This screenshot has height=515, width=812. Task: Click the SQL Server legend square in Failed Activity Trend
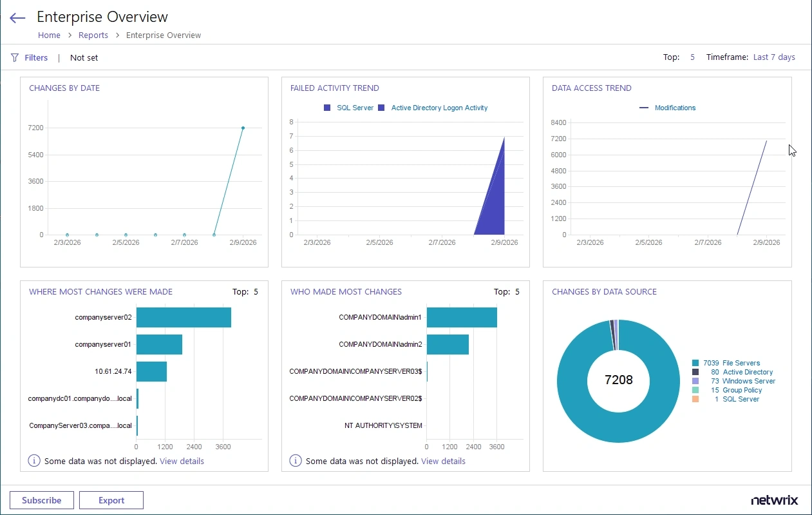[x=327, y=108]
